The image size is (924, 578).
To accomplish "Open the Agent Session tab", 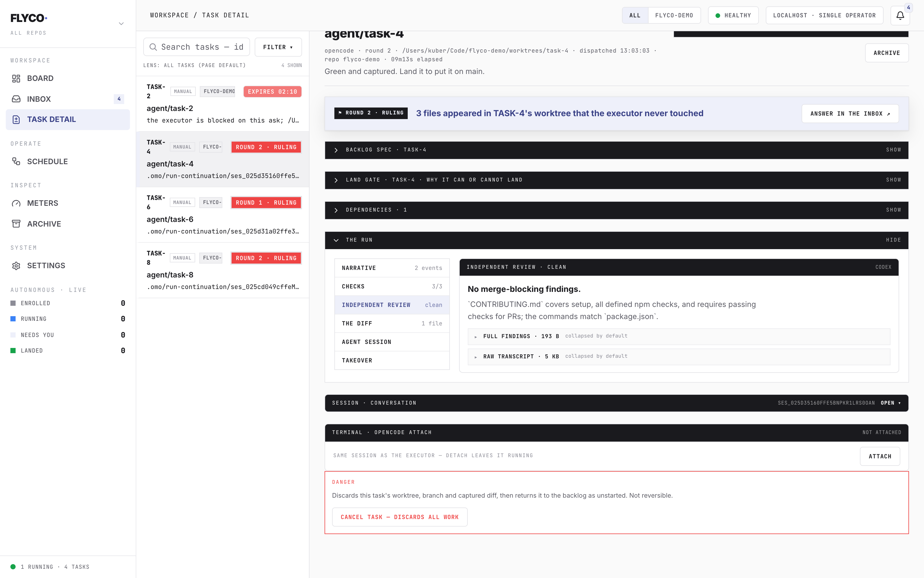I will click(x=392, y=342).
